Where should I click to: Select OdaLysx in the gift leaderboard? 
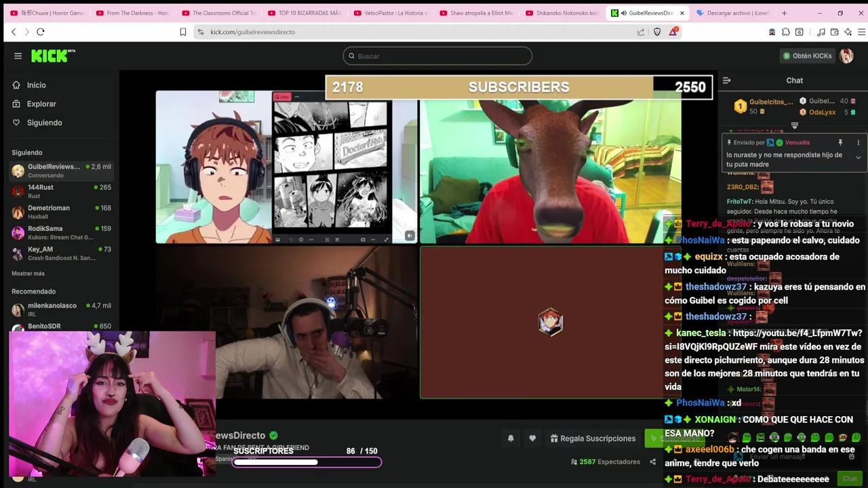(x=822, y=112)
